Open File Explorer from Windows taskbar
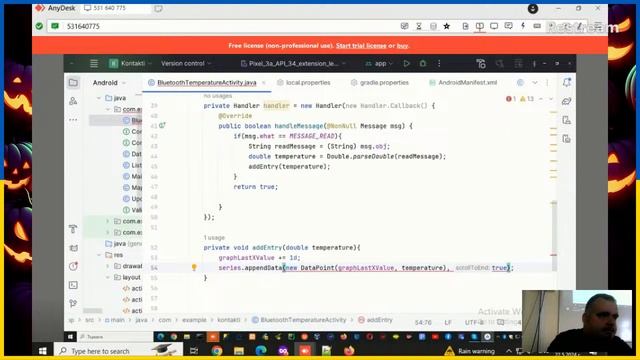Image resolution: width=640 pixels, height=360 pixels. (239, 351)
